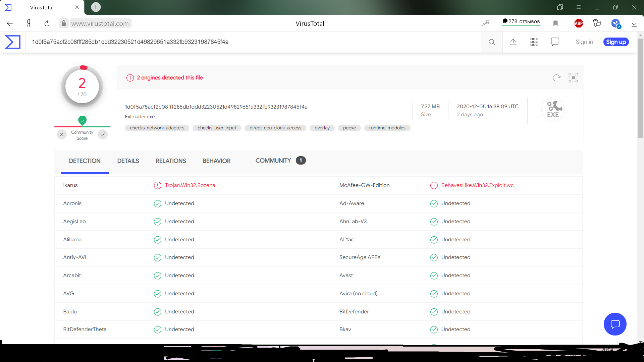Viewport: 644px width, 362px height.
Task: Open the blue shield extension icon
Action: [x=616, y=23]
